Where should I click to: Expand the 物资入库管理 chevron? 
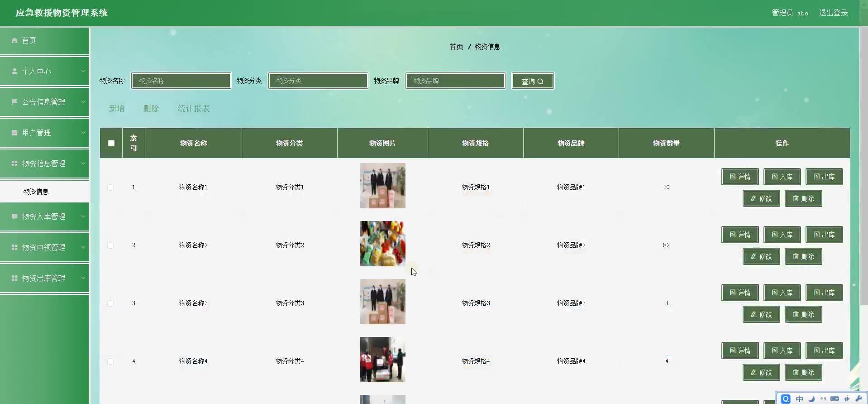pos(83,216)
